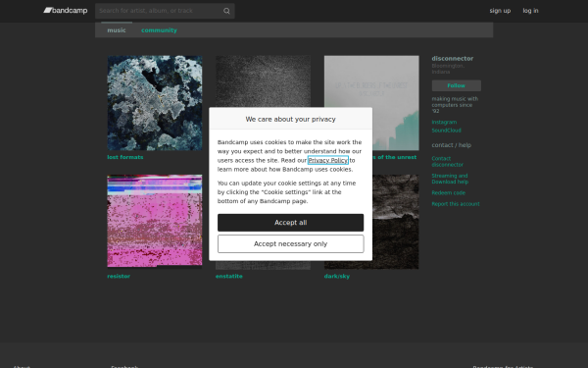
Task: Open the resistor album cover
Action: [x=155, y=222]
